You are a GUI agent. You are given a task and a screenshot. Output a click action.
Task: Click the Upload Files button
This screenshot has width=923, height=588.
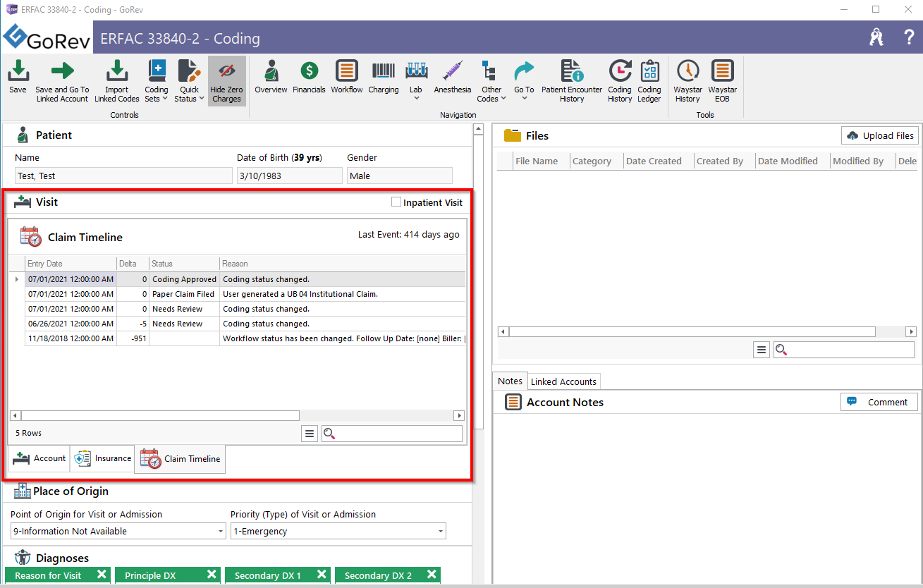pyautogui.click(x=879, y=135)
